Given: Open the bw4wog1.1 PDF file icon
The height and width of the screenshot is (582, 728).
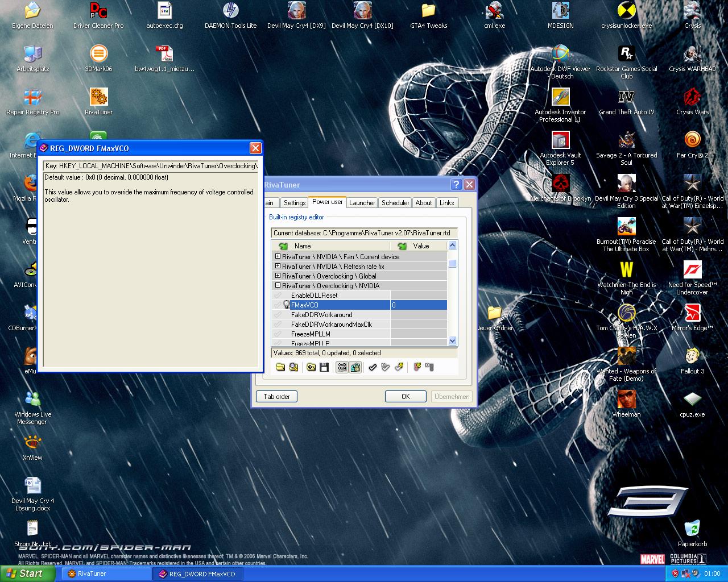Looking at the screenshot, I should [164, 59].
